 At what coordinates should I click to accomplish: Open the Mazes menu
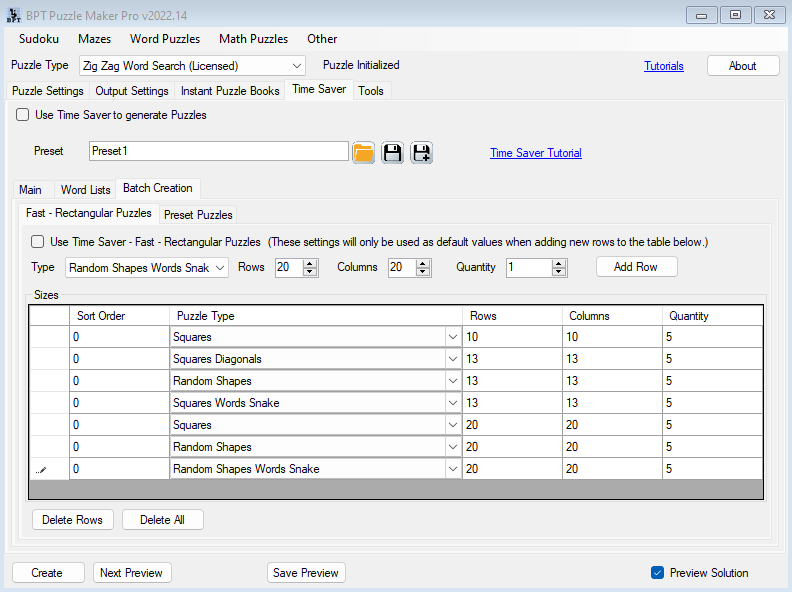[x=94, y=39]
